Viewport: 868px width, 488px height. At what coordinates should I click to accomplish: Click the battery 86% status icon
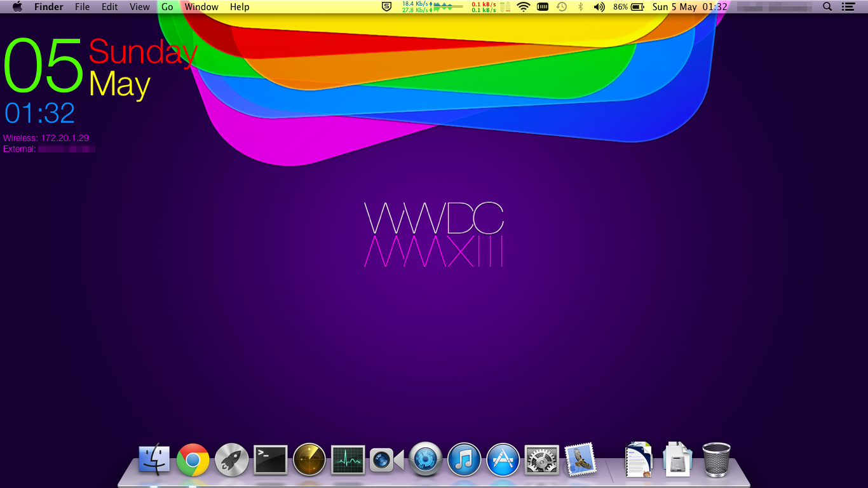(629, 7)
